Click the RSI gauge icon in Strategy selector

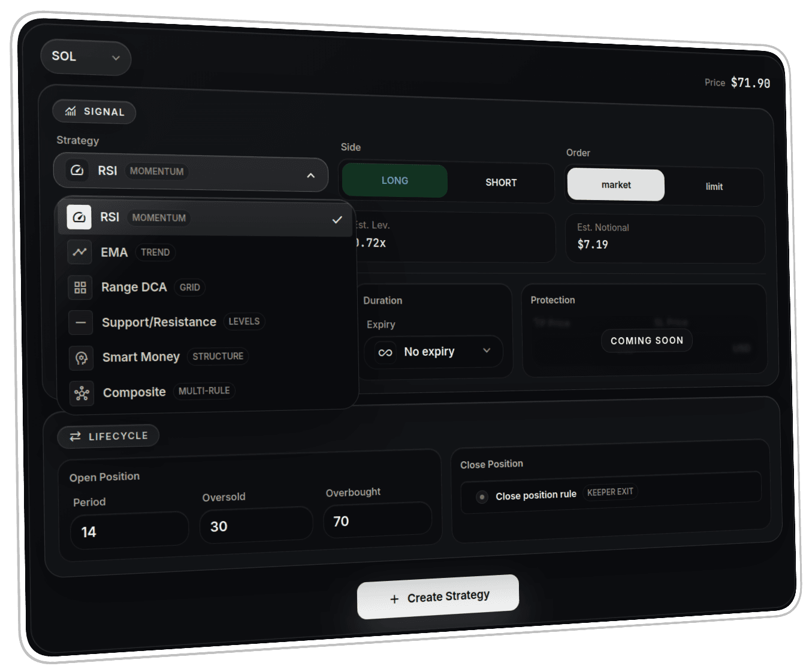coord(77,170)
